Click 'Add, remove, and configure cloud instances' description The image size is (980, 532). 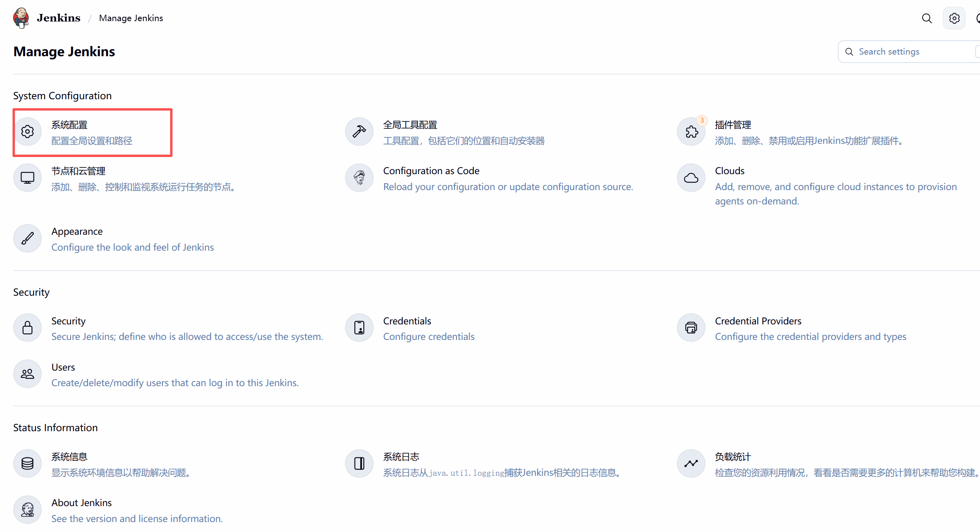[x=836, y=194]
